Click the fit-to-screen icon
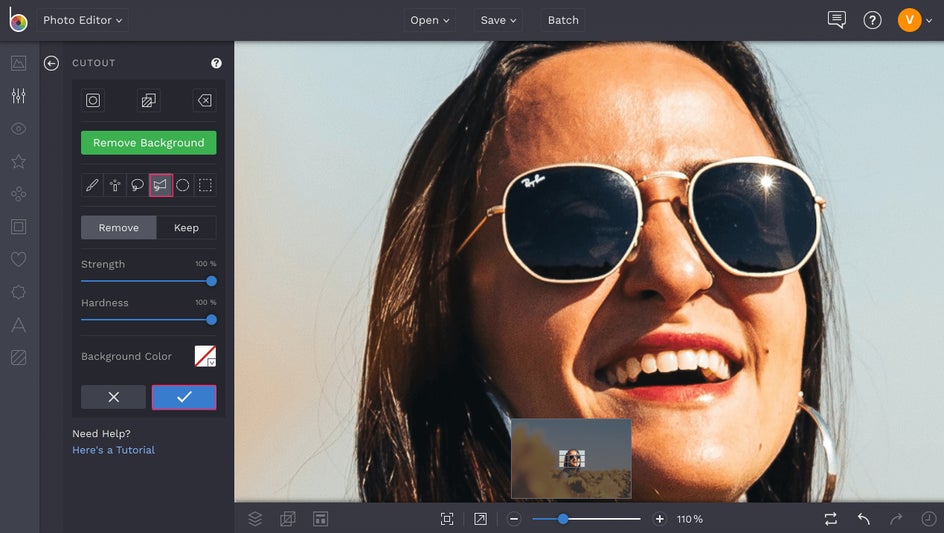This screenshot has height=533, width=944. tap(447, 519)
